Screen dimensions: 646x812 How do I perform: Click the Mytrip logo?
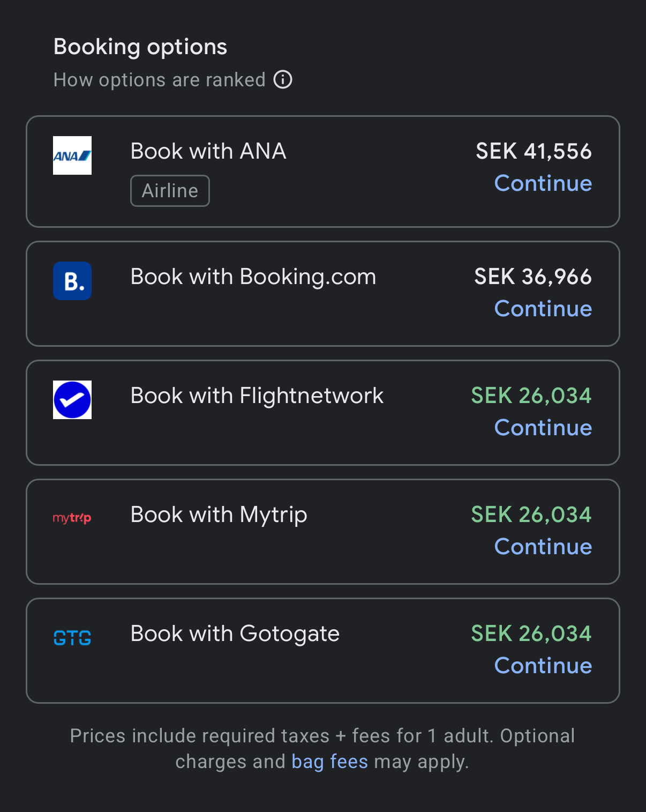pyautogui.click(x=72, y=518)
